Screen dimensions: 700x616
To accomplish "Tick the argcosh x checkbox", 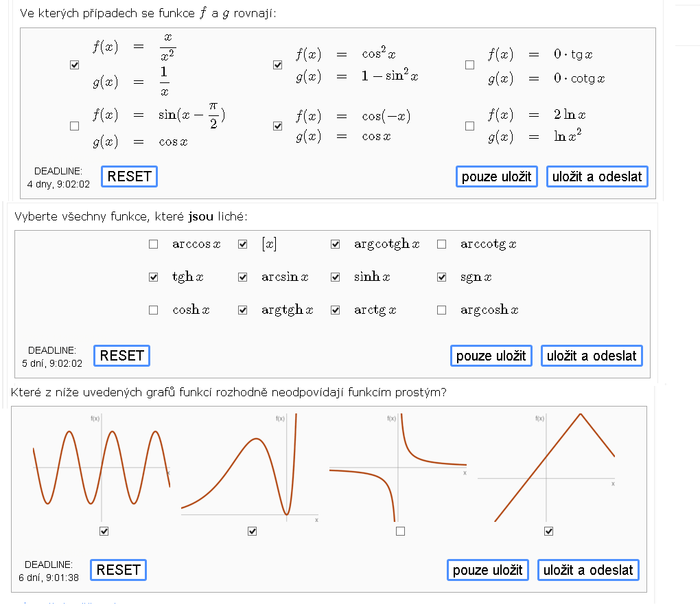I will pos(441,310).
